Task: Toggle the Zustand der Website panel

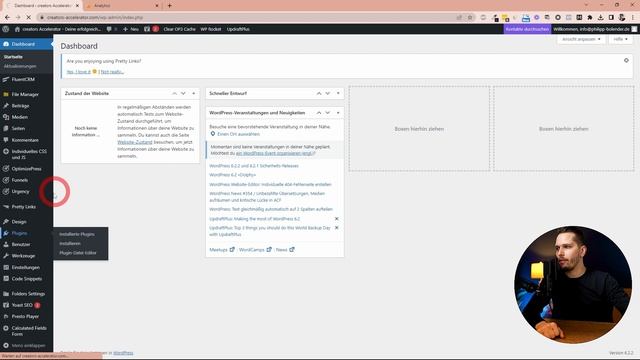Action: pyautogui.click(x=193, y=93)
